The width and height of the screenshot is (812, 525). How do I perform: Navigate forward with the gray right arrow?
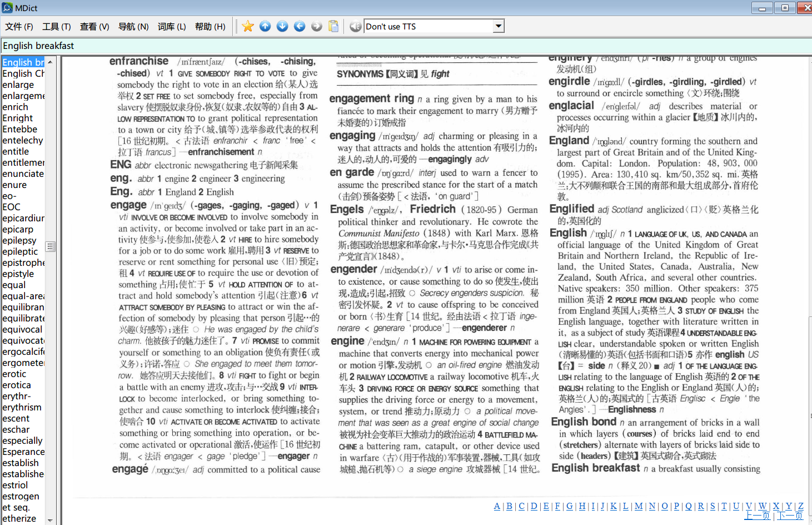317,26
